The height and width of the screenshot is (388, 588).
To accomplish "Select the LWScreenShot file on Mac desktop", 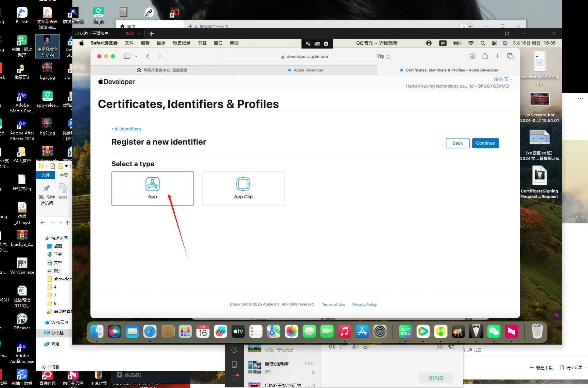I will [x=539, y=108].
